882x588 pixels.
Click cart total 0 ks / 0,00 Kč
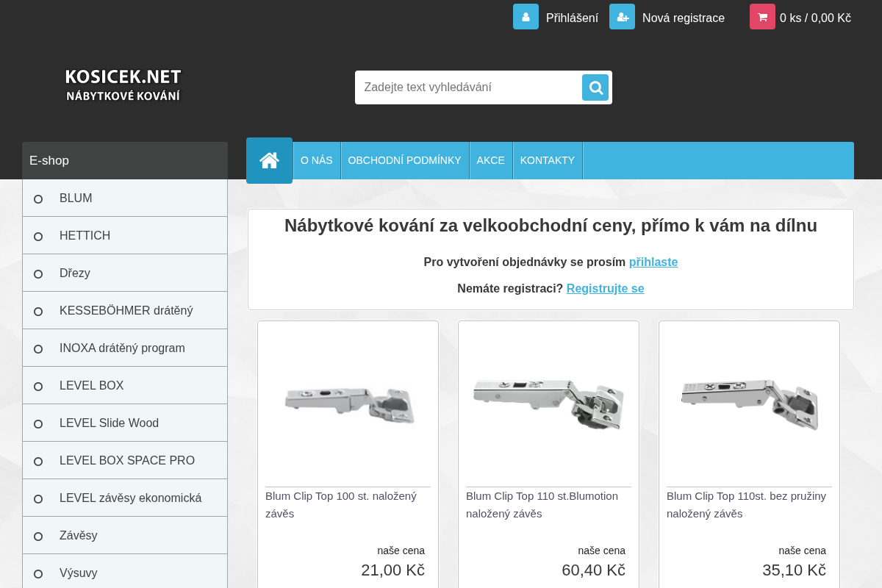point(815,18)
